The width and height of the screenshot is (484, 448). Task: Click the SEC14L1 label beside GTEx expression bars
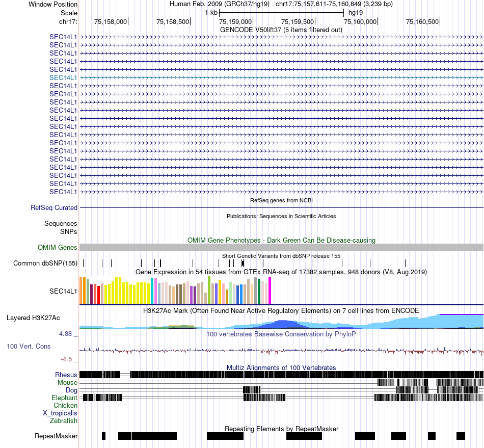(63, 291)
